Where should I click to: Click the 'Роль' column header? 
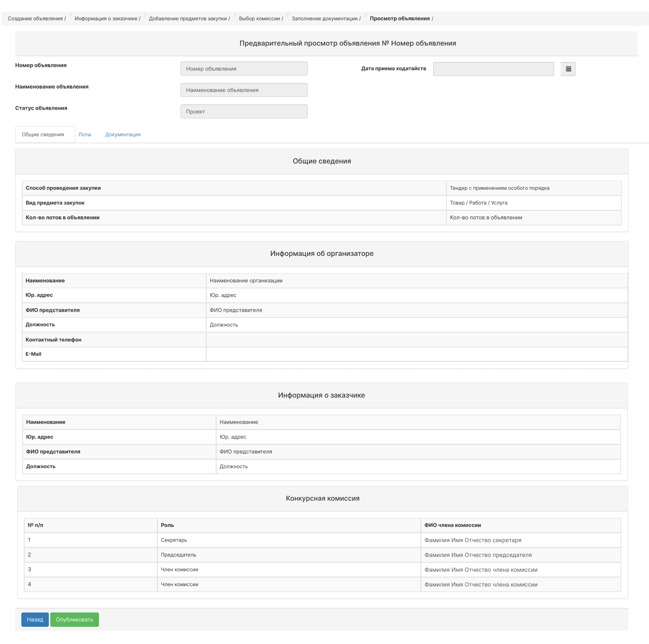click(289, 525)
